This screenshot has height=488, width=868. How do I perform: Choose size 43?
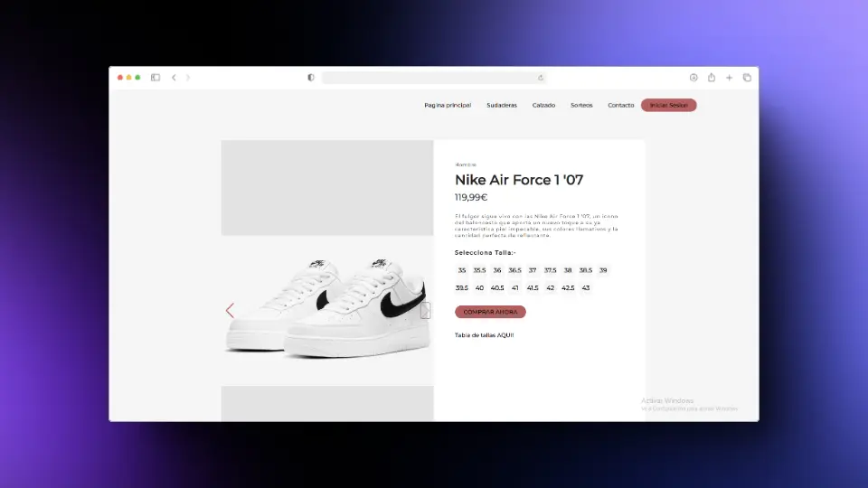click(x=586, y=287)
